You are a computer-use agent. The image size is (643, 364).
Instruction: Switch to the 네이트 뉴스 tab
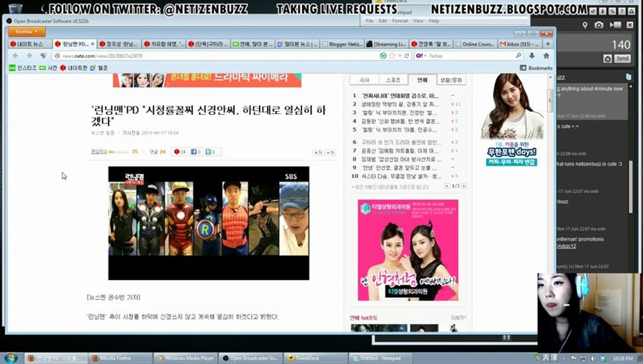pos(29,44)
